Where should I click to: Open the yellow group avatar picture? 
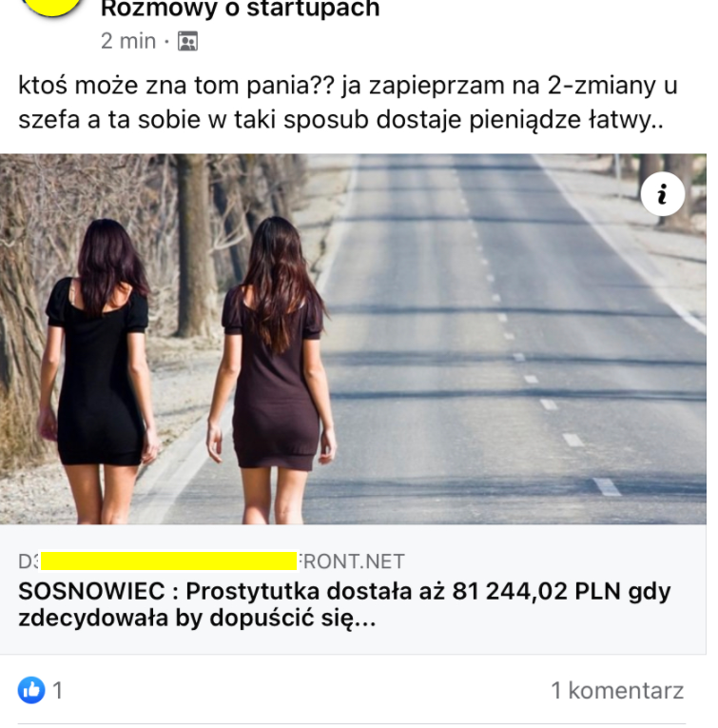click(x=52, y=7)
